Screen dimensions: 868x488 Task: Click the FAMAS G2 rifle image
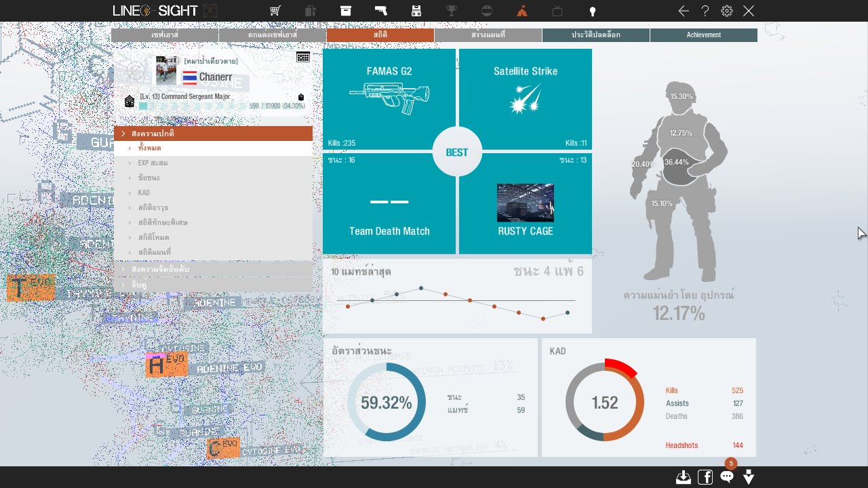pos(389,99)
